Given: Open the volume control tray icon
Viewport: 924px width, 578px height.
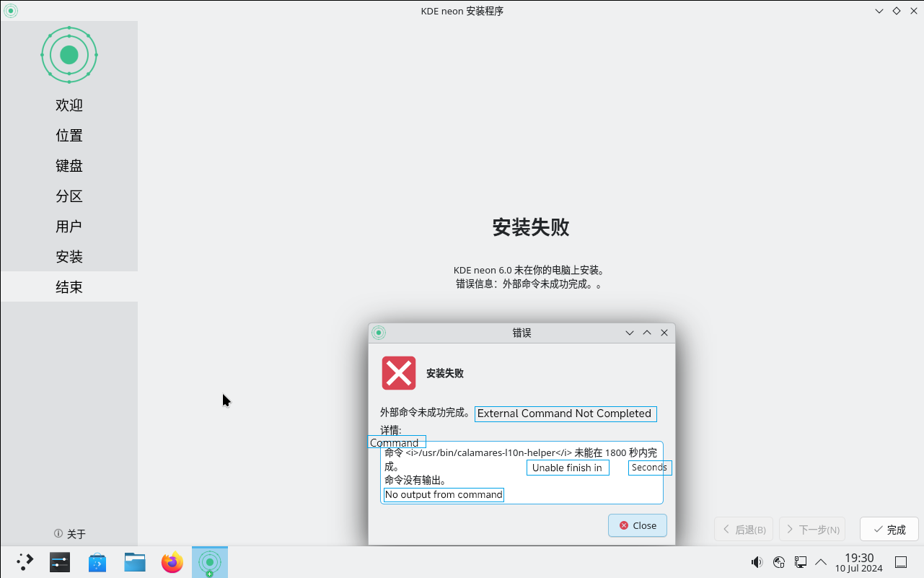Looking at the screenshot, I should pos(757,562).
